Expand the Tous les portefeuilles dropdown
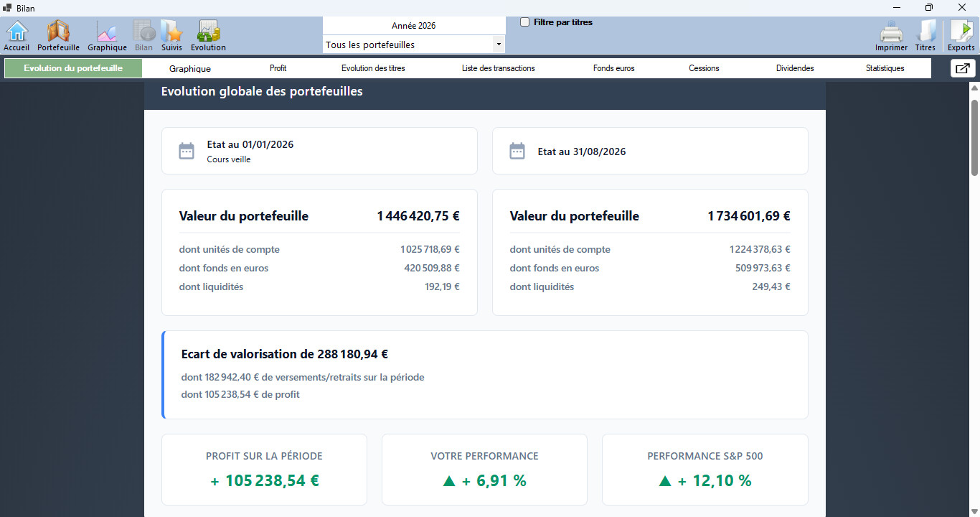The height and width of the screenshot is (517, 980). pyautogui.click(x=414, y=45)
